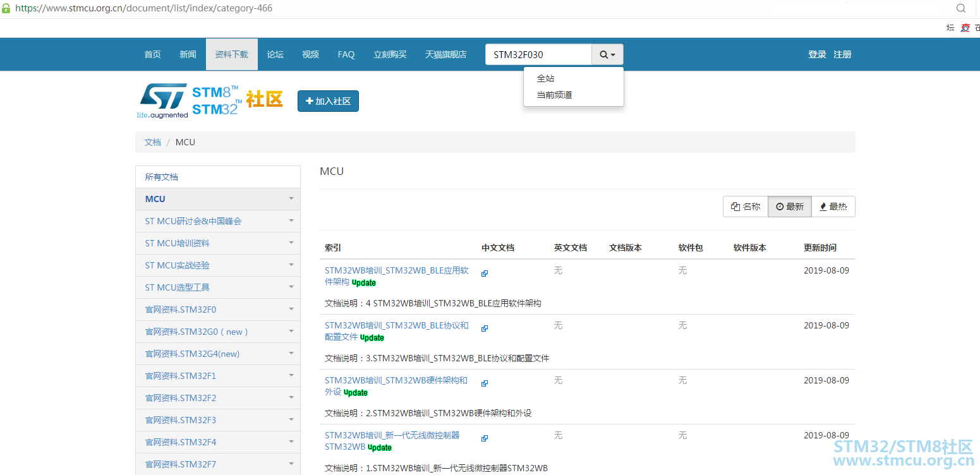Expand the MCU sidebar category arrow
This screenshot has height=475, width=980.
click(x=291, y=199)
